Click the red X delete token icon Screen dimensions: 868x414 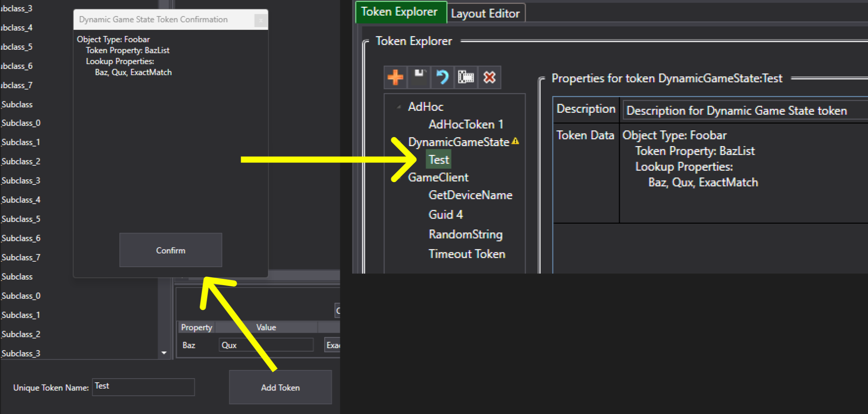(x=489, y=77)
